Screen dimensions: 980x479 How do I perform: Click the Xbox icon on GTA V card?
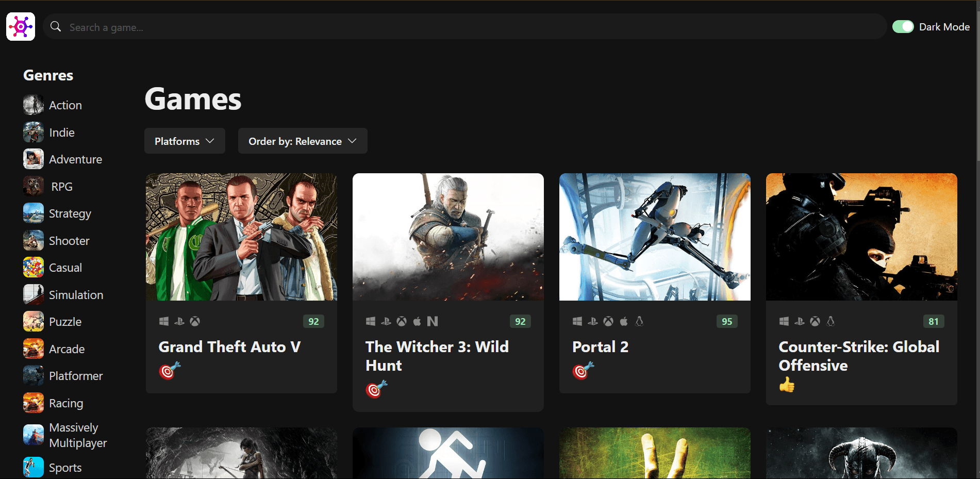click(195, 321)
